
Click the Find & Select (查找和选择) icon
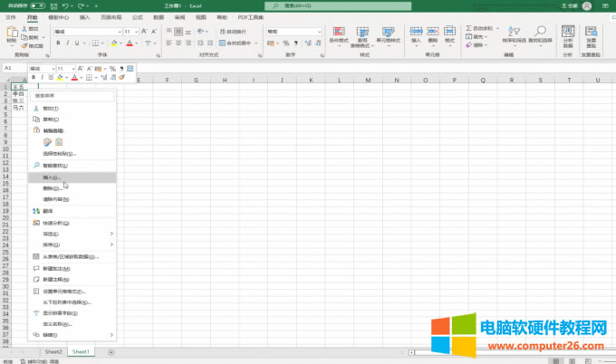540,36
